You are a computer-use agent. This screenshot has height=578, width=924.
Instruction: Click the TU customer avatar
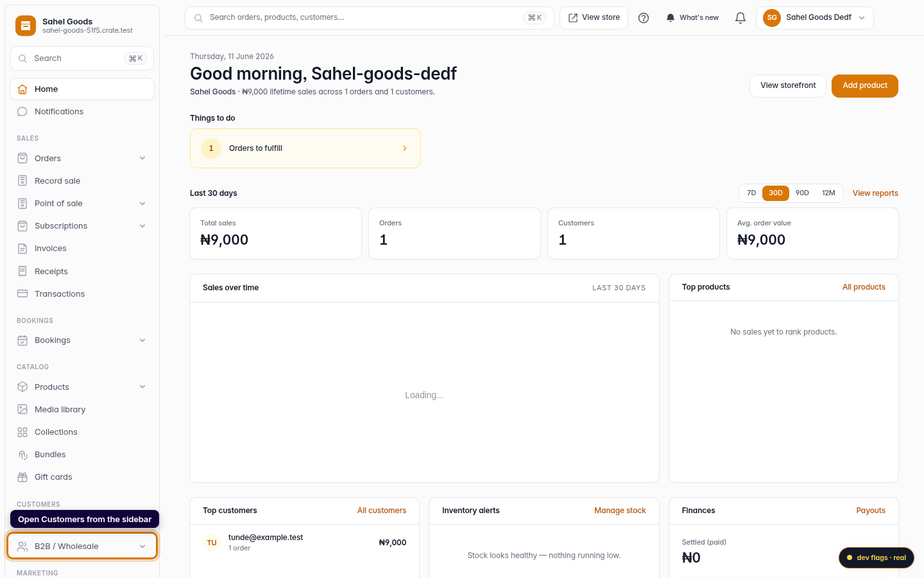coord(212,543)
